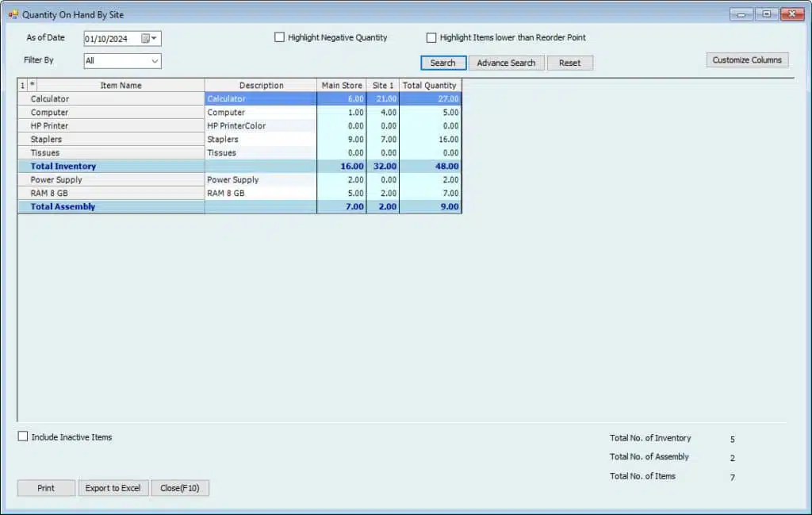Sort by Item Name column header
The height and width of the screenshot is (515, 812).
(x=121, y=85)
